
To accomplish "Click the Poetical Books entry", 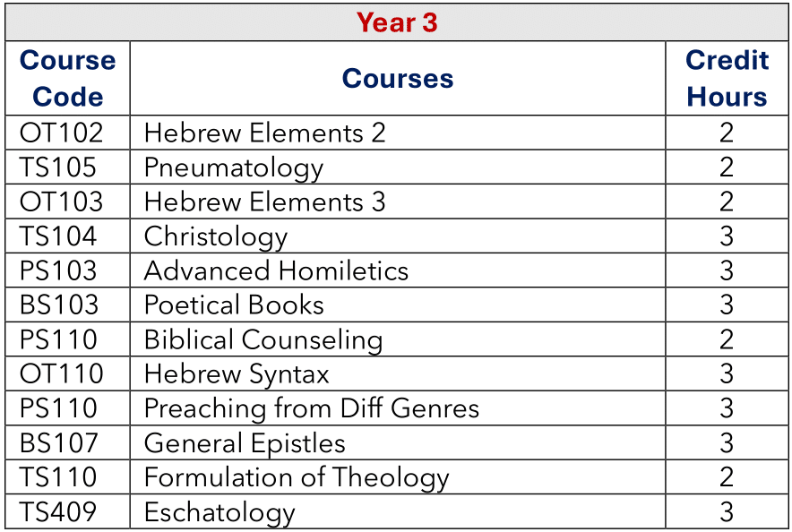I will click(234, 305).
